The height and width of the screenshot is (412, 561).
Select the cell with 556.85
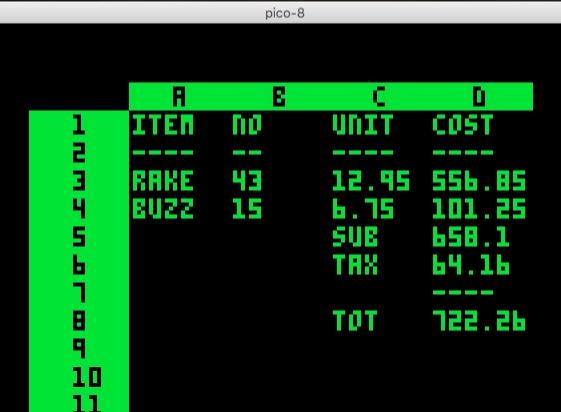[x=479, y=181]
